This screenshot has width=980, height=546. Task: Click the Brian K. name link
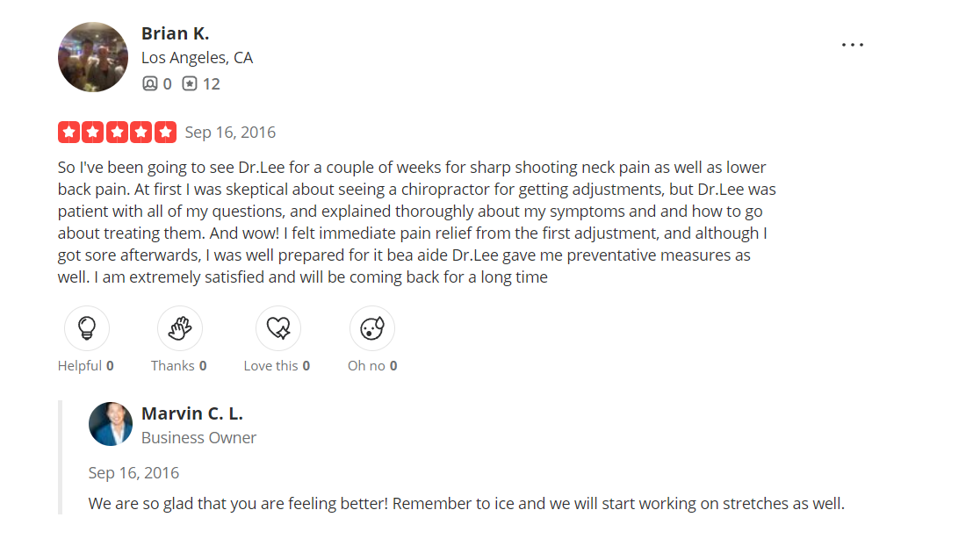point(175,33)
